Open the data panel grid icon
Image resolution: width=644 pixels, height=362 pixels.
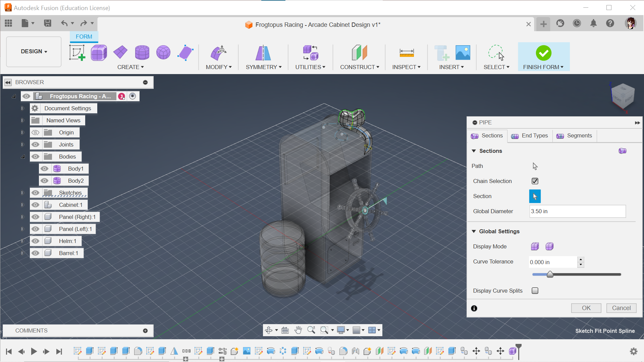tap(8, 23)
